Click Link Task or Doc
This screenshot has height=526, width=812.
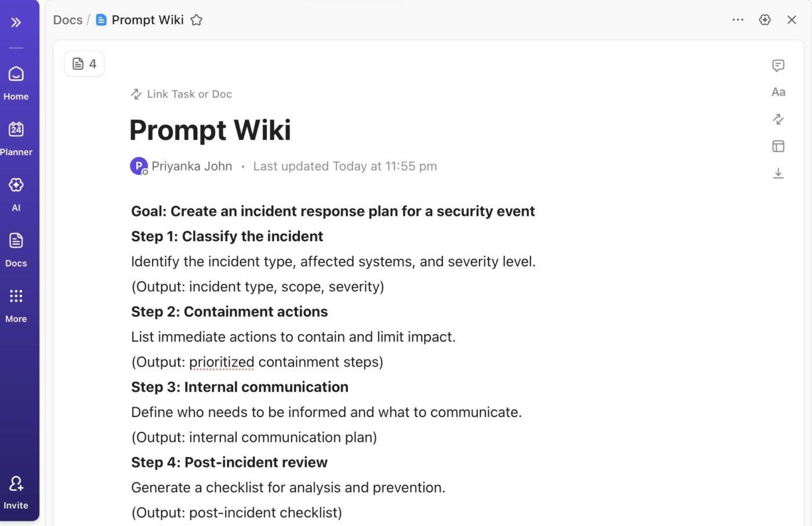181,93
